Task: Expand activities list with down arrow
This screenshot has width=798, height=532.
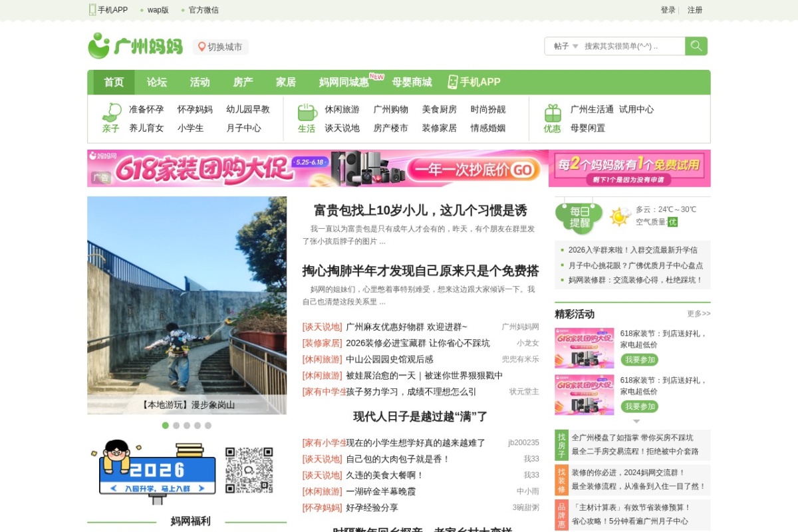Action: click(636, 421)
